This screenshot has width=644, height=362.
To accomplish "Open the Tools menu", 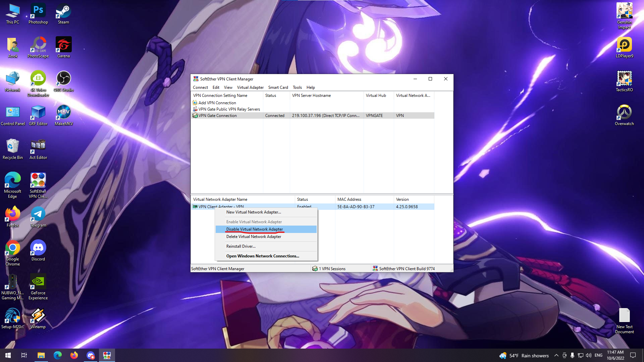I will pyautogui.click(x=297, y=87).
